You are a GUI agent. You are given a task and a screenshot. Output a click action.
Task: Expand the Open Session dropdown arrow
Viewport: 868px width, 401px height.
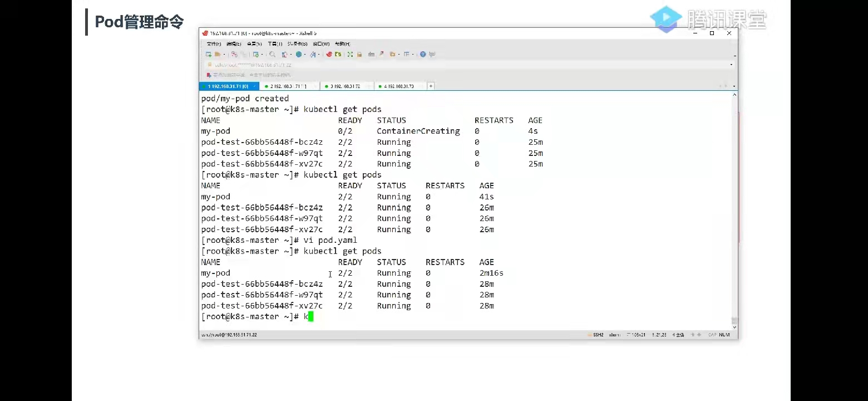224,55
